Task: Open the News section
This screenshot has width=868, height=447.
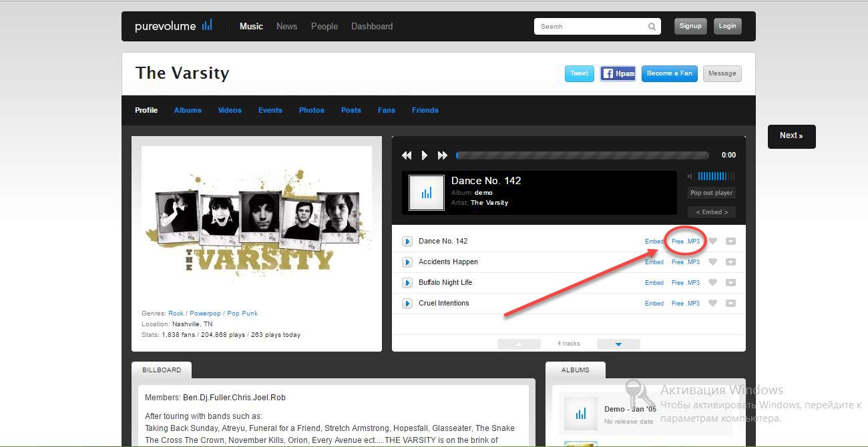Action: click(x=286, y=27)
